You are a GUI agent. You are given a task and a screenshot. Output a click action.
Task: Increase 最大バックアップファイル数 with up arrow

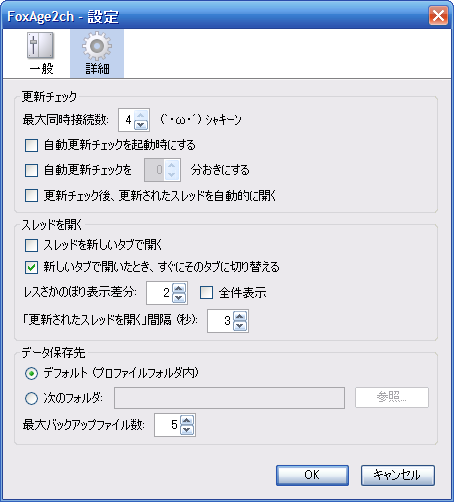[x=187, y=420]
